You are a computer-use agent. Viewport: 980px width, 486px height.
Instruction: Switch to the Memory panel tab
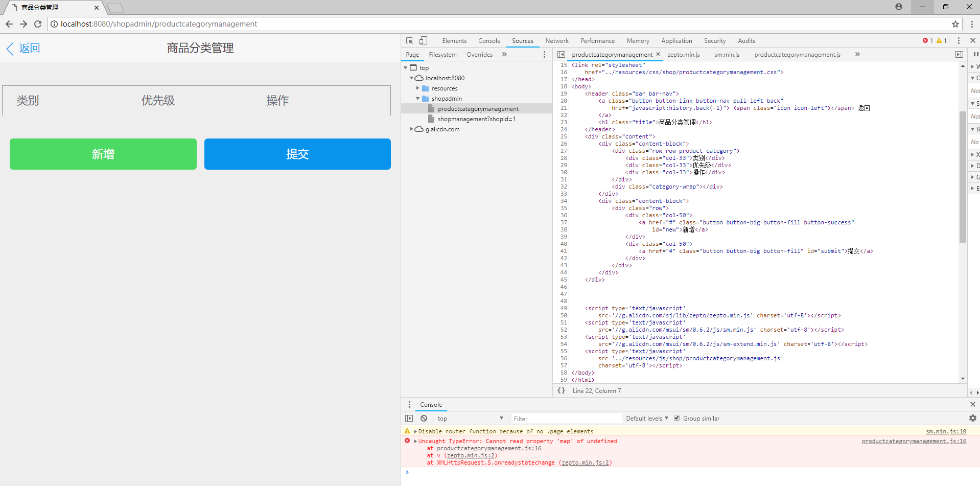[638, 41]
